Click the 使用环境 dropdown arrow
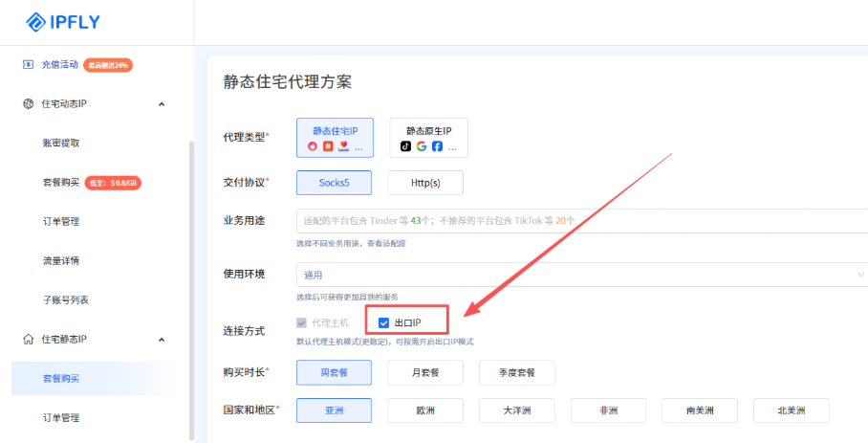Image resolution: width=868 pixels, height=443 pixels. (x=860, y=275)
